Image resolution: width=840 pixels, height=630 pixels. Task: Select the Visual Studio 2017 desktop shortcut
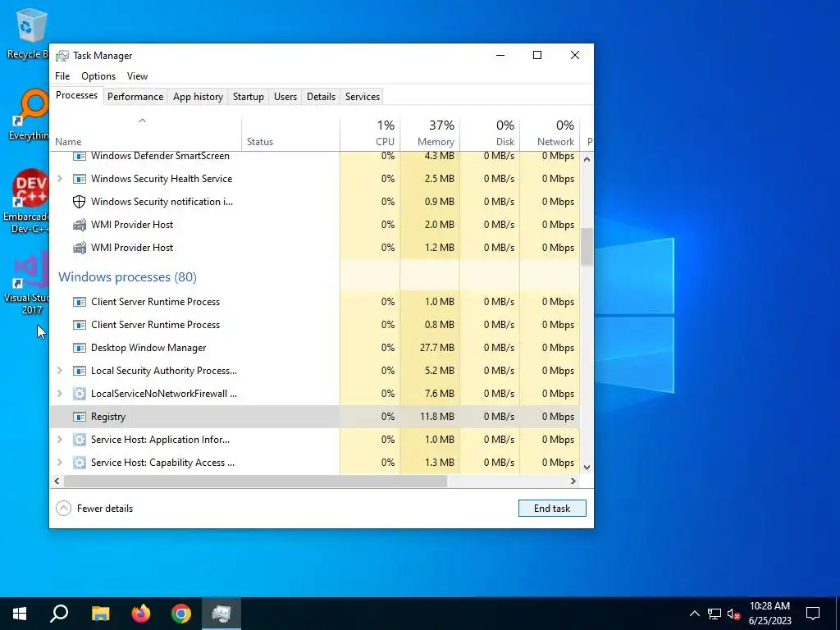coord(27,285)
